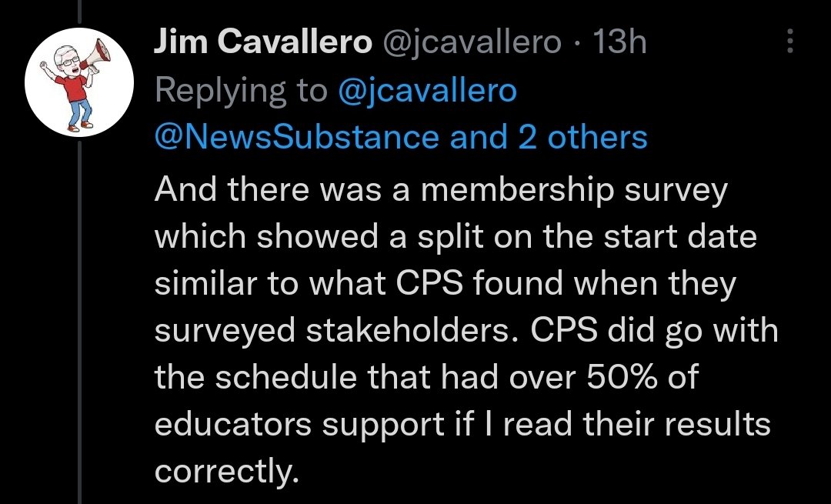Open the gray @jcavallero handle beside name

coord(471,42)
